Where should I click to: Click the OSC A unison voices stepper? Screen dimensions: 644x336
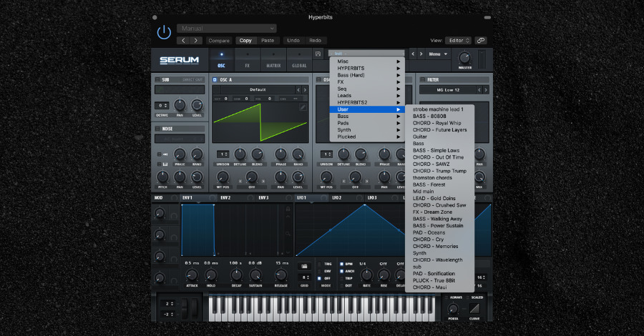[x=223, y=154]
